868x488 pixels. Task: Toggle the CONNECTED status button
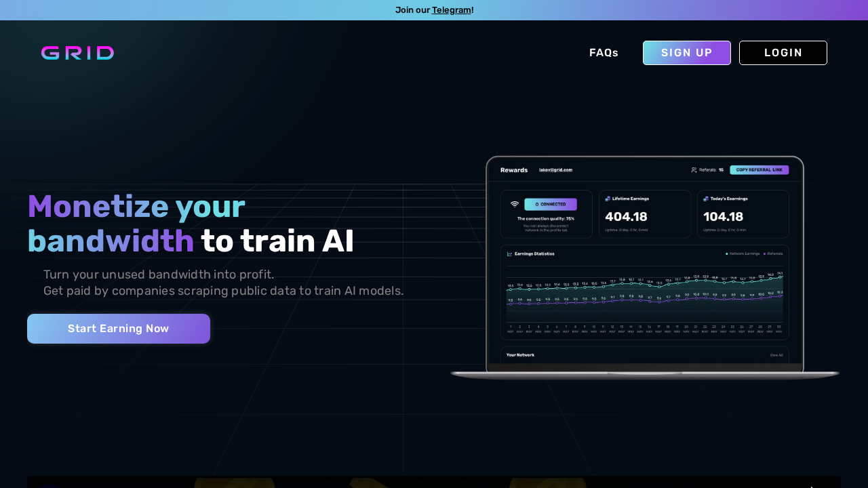click(551, 204)
